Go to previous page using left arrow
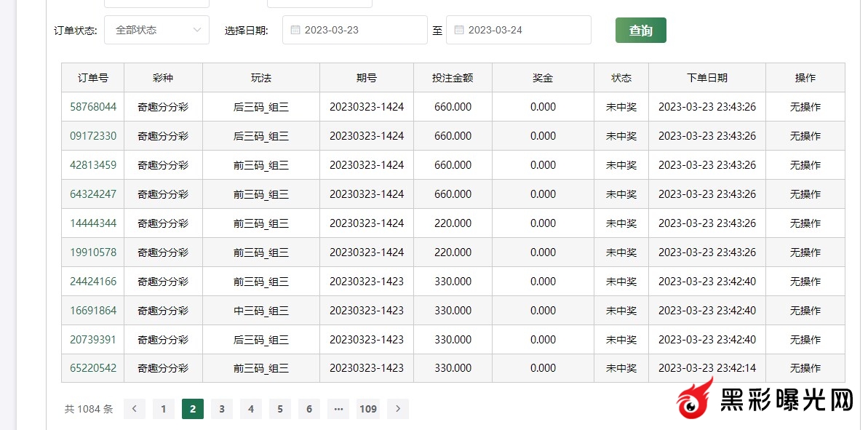868x430 pixels. (x=134, y=409)
